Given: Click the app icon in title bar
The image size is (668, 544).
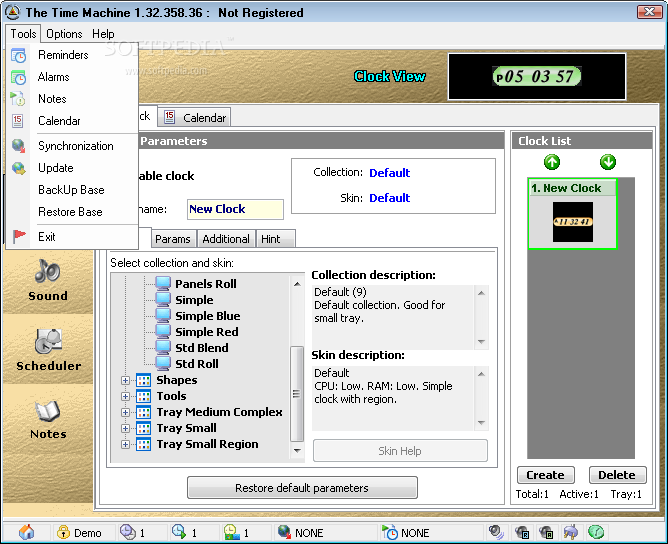Looking at the screenshot, I should [12, 12].
